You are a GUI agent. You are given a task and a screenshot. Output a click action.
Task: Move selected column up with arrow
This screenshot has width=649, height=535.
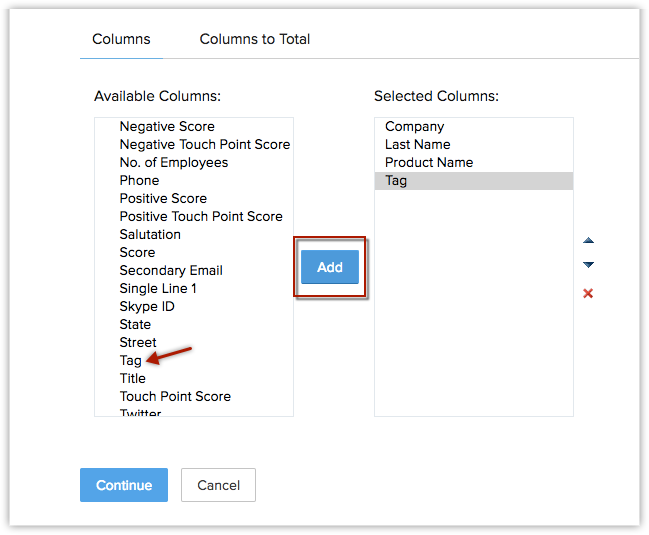point(588,241)
